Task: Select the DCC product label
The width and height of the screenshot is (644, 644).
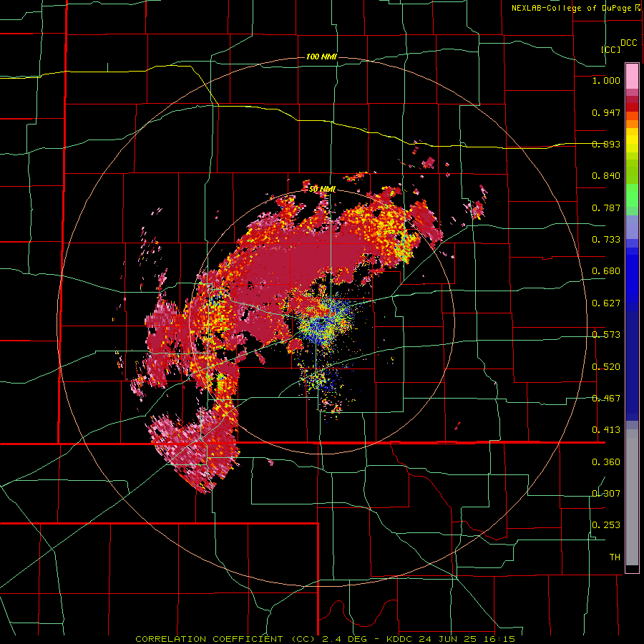Action: coord(629,43)
